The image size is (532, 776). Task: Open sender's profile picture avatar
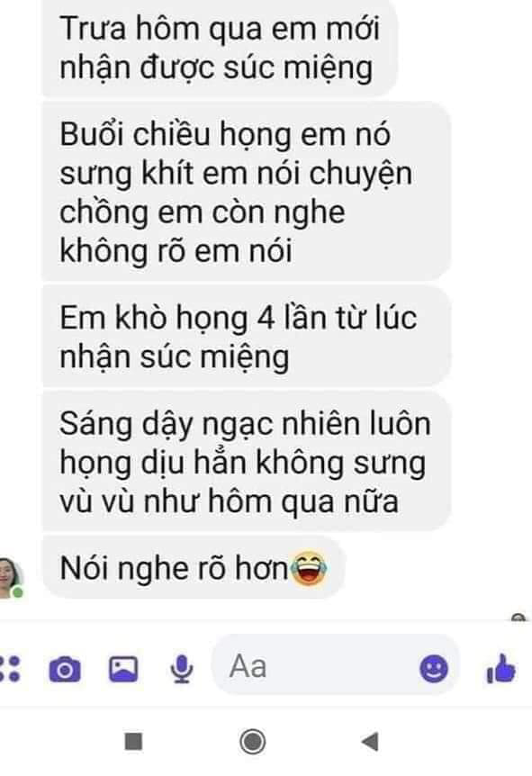point(10,578)
